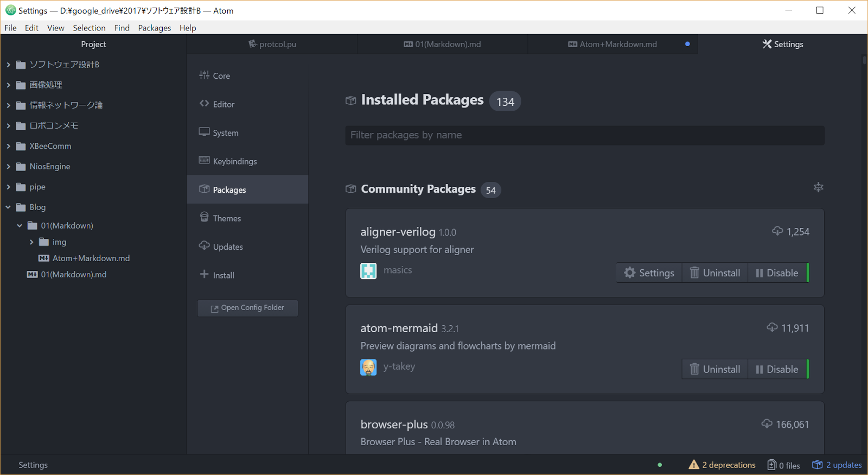The width and height of the screenshot is (868, 475).
Task: Open the System settings section
Action: (247, 132)
